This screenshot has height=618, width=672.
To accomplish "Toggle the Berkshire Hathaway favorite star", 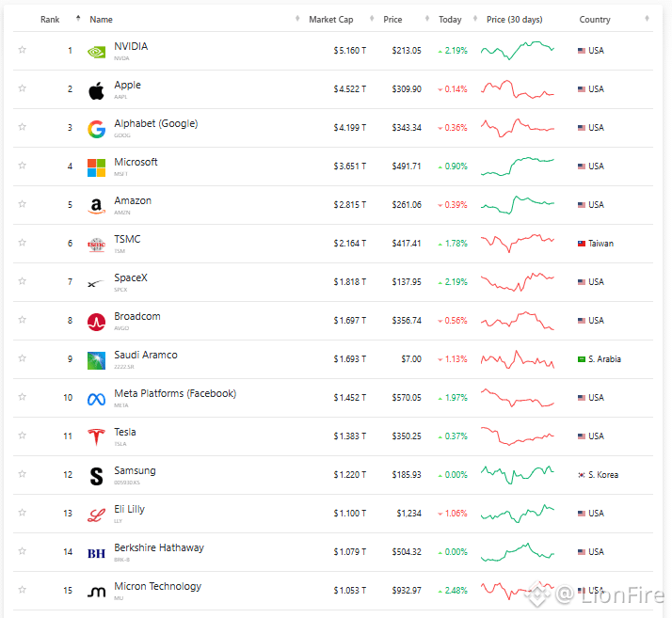I will coord(23,551).
